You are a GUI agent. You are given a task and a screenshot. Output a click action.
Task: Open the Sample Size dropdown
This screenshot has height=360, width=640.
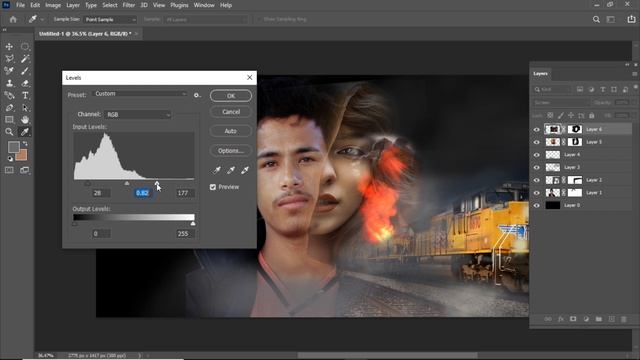pyautogui.click(x=110, y=19)
